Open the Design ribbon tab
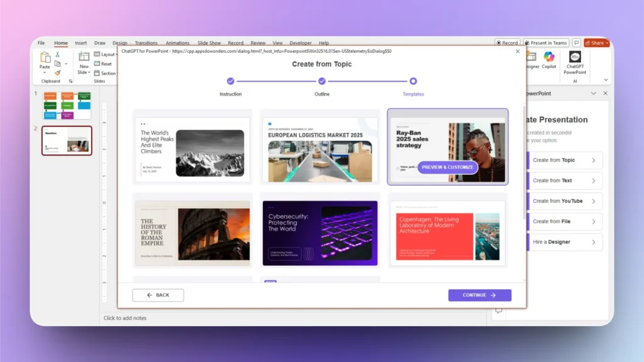The height and width of the screenshot is (362, 644). 120,43
